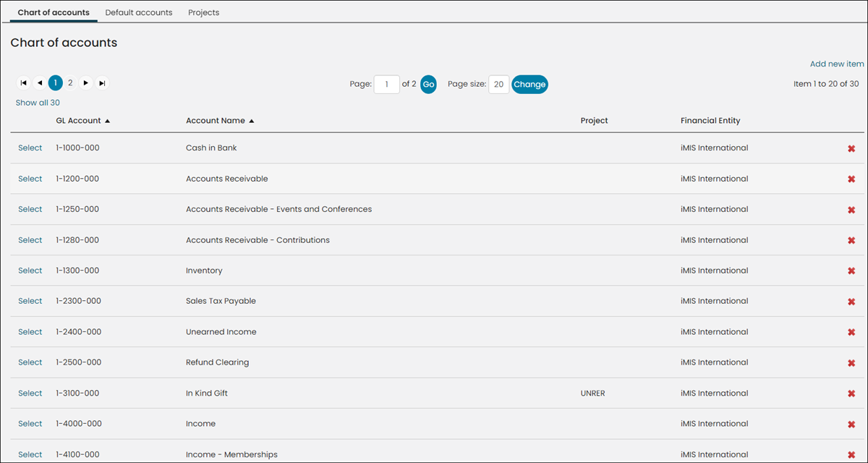Select the Sales Tax Payable row
The height and width of the screenshot is (463, 868).
30,301
